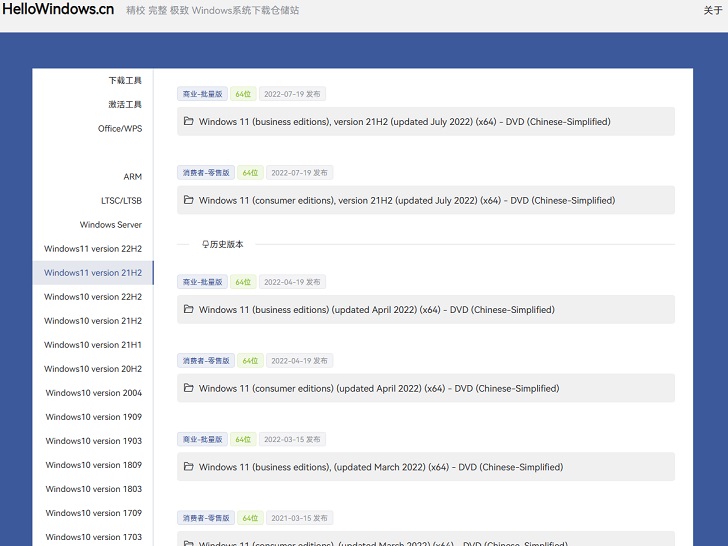Click folder icon of consumer April 2022 entry
Screen dimensions: 728x546
[x=188, y=388]
